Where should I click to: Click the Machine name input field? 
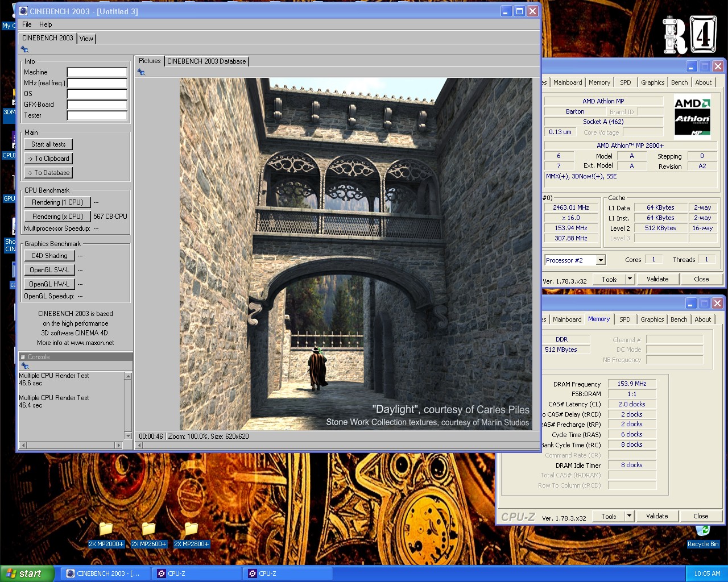point(97,72)
